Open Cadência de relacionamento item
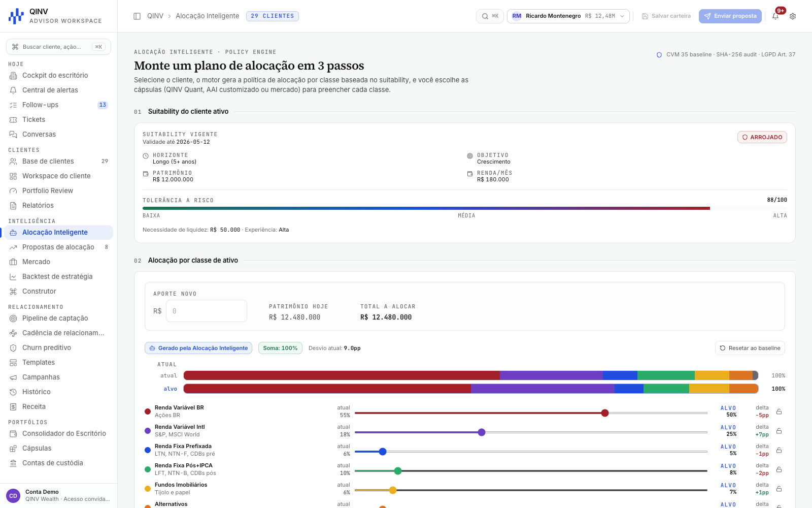Screen dimensions: 812x508 click(x=58, y=333)
